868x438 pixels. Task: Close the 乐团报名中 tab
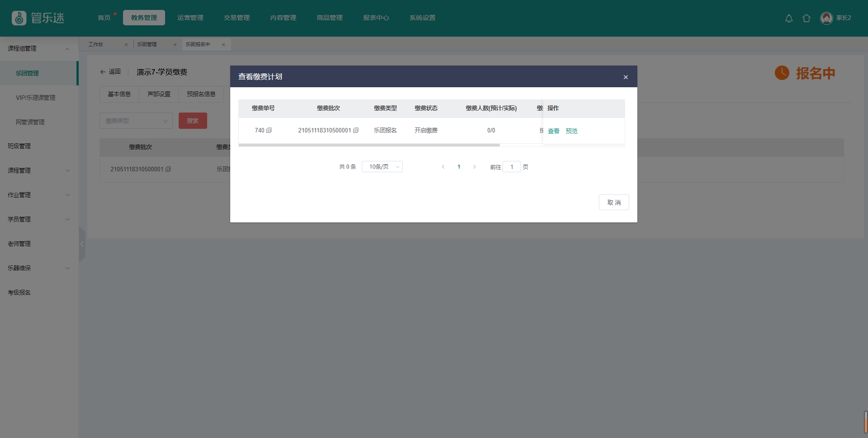coord(223,45)
